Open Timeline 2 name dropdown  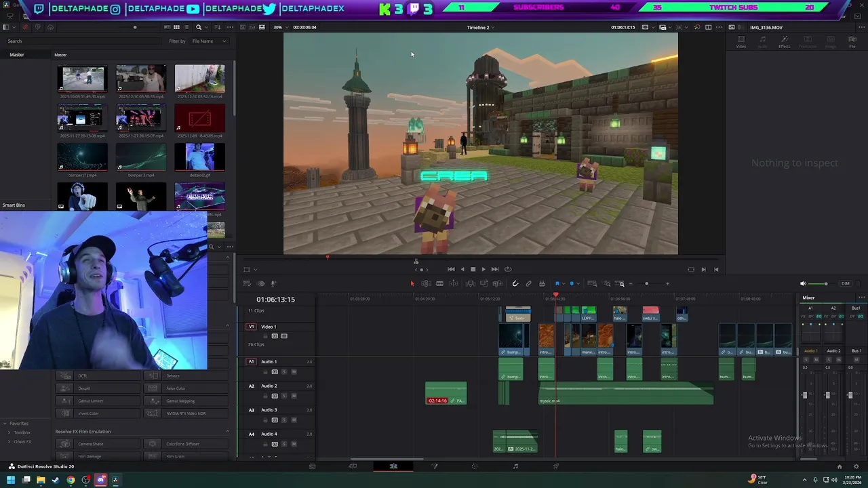[480, 27]
